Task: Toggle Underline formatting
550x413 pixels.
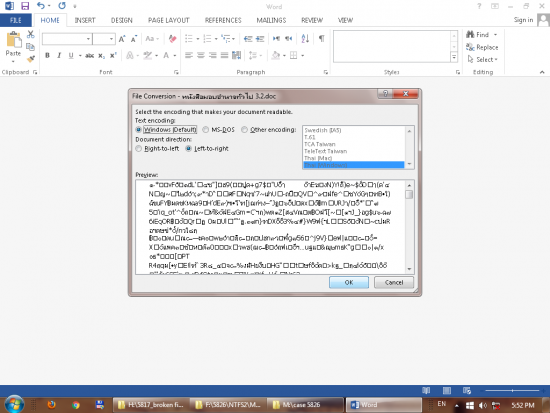Action: pos(71,55)
